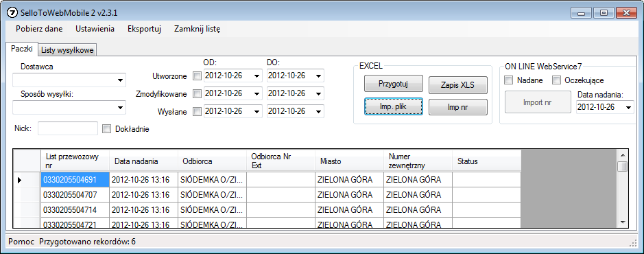This screenshot has height=254, width=644.
Task: Click the Przygotowano rekordów: 6 status text
Action: 88,242
